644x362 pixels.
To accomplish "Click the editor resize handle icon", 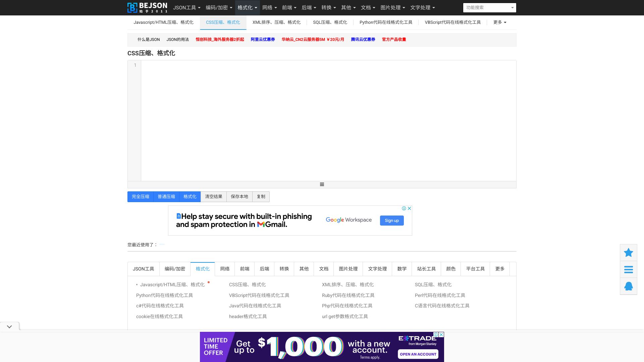I will coord(322,184).
